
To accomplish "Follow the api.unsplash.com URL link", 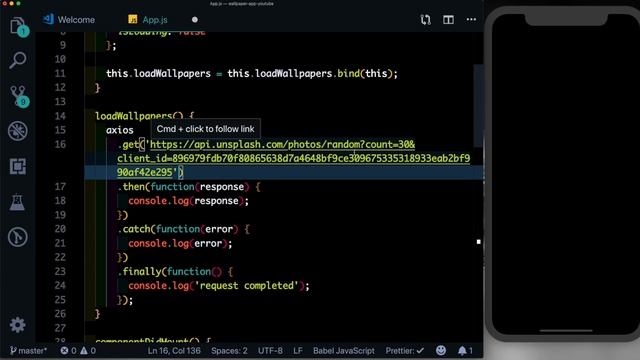I will click(293, 158).
